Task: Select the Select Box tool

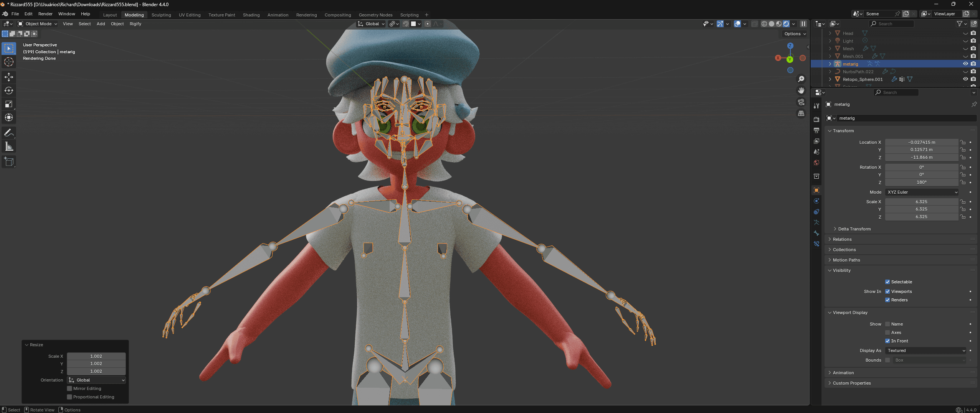Action: point(9,48)
